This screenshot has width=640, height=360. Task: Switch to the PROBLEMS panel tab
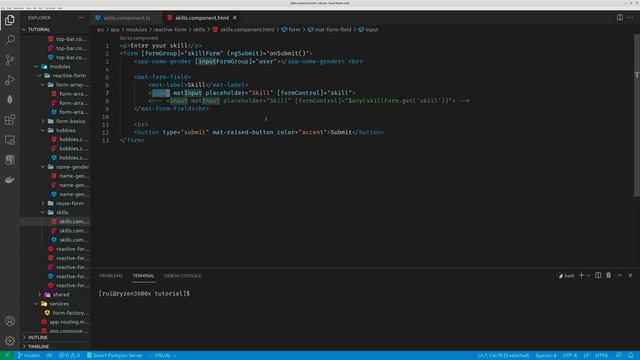click(x=111, y=276)
